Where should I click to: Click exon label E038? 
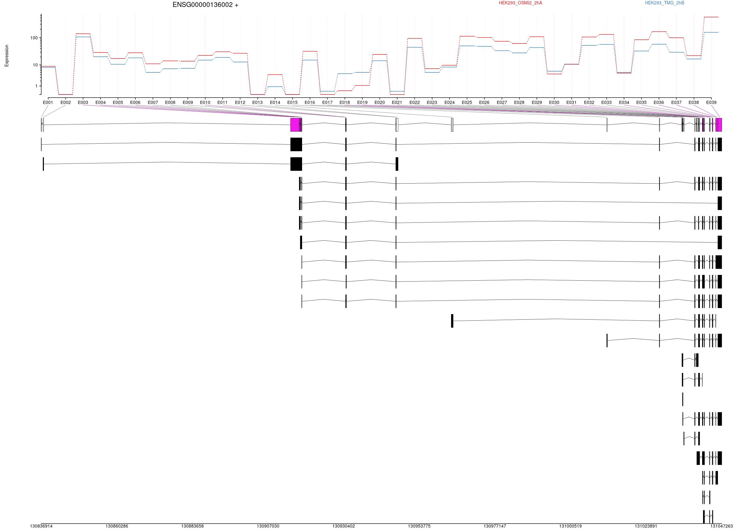pyautogui.click(x=694, y=102)
